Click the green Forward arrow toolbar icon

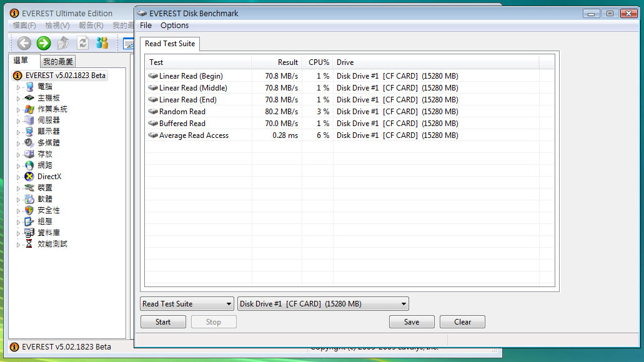tap(44, 43)
